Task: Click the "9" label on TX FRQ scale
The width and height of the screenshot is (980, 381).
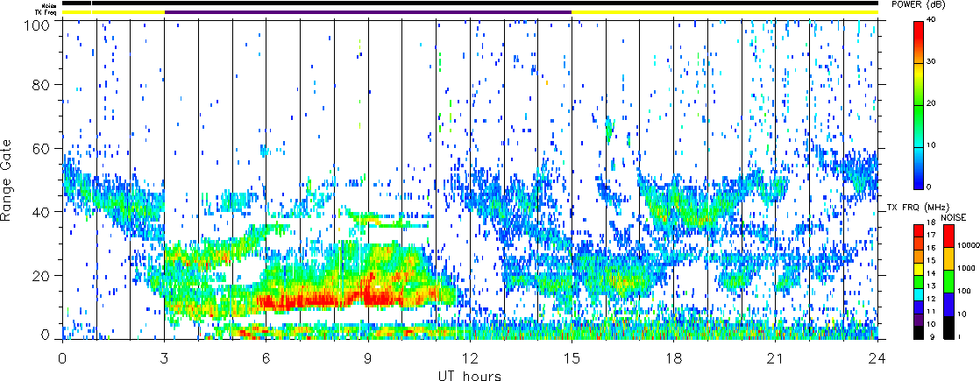Action: pyautogui.click(x=932, y=336)
